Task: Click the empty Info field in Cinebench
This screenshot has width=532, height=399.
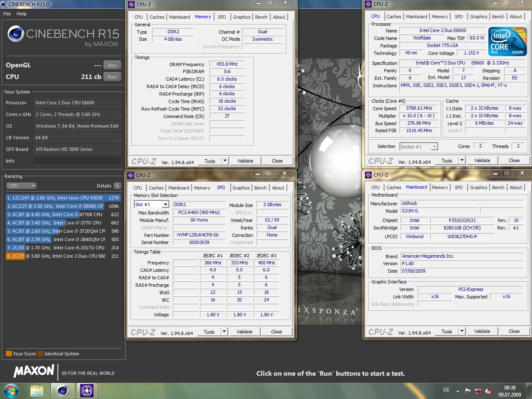Action: (77, 161)
